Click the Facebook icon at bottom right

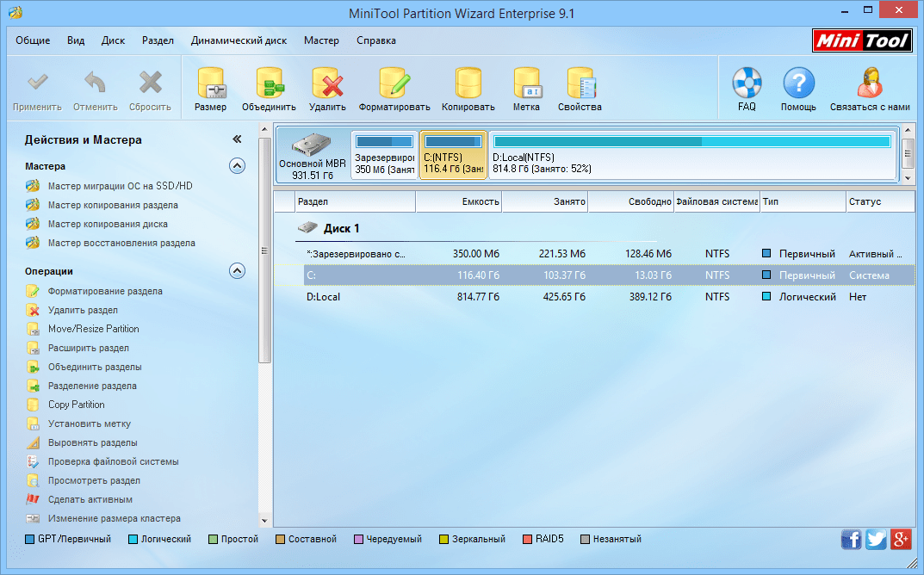point(851,539)
